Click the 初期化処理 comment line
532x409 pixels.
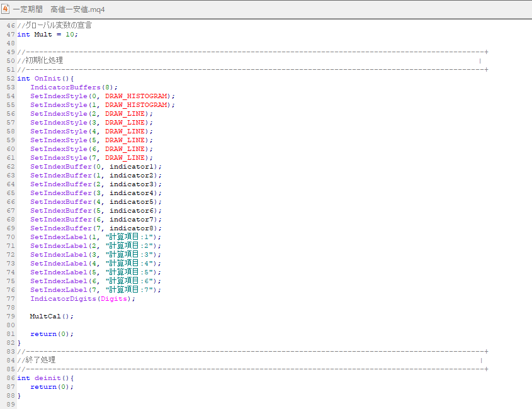43,61
